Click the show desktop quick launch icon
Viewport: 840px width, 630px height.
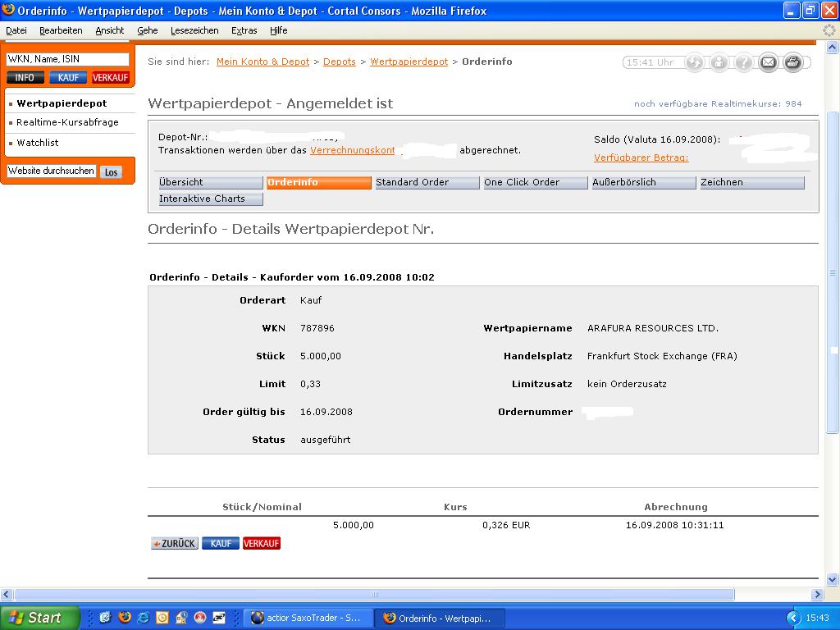pos(105,617)
